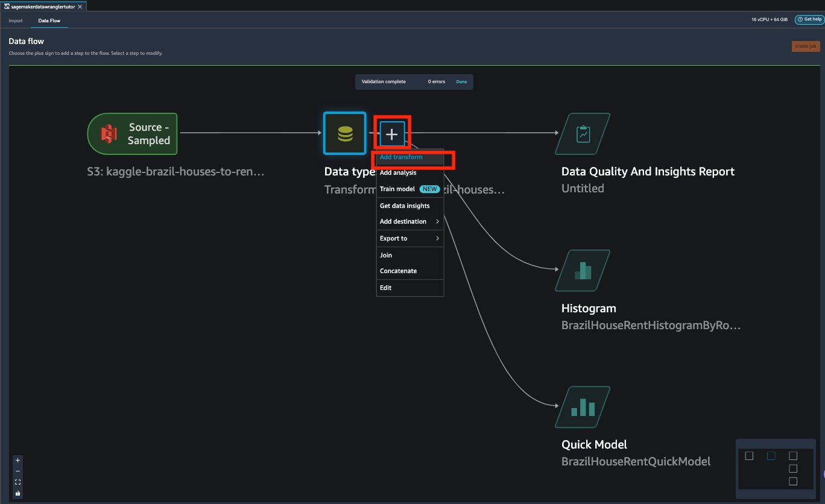Click the BrazilHouseRentQuickModel subtitle
825x504 pixels.
coord(636,461)
